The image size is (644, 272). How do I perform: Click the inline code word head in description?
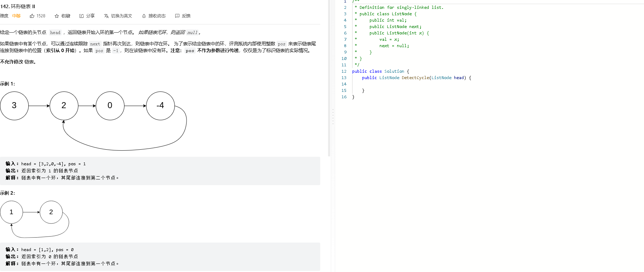pyautogui.click(x=55, y=33)
